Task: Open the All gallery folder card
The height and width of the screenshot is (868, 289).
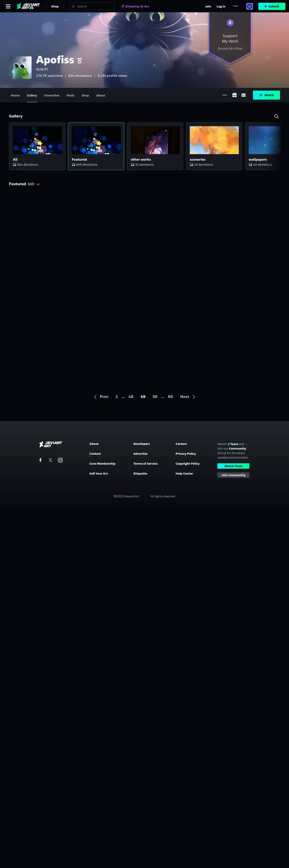Action: coord(37,146)
